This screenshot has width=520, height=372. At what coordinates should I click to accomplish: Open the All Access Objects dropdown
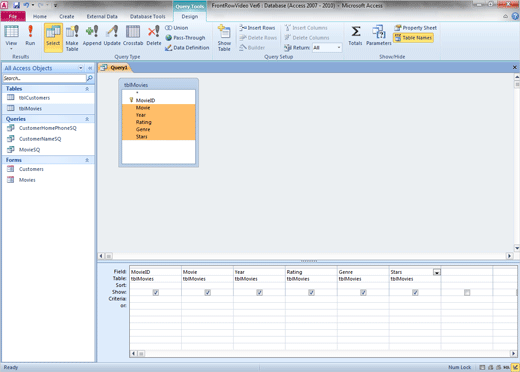coord(81,68)
